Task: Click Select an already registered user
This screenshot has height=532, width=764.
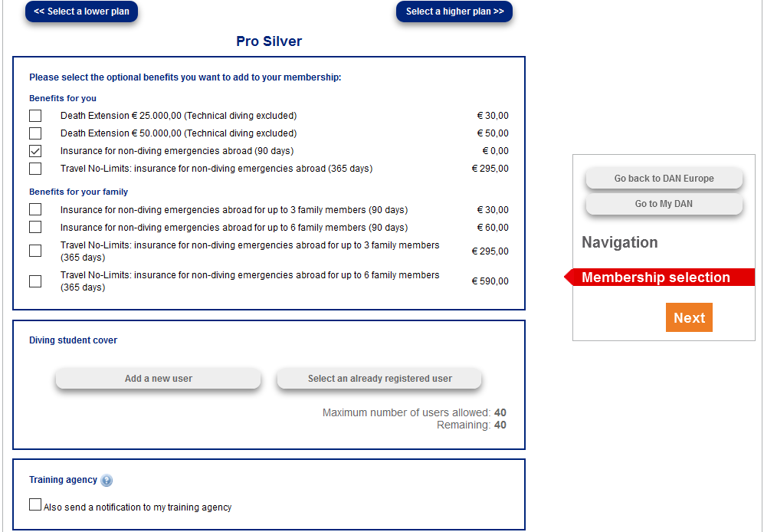Action: [379, 379]
